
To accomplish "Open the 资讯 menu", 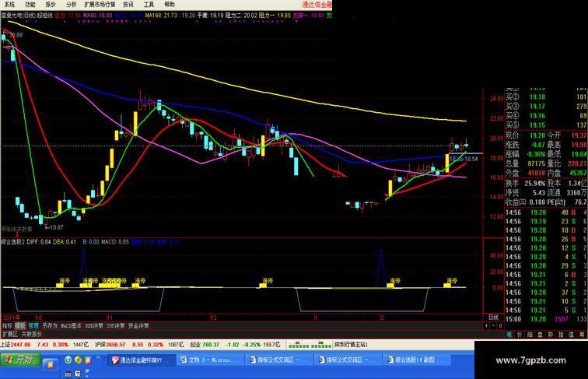I will [128, 5].
